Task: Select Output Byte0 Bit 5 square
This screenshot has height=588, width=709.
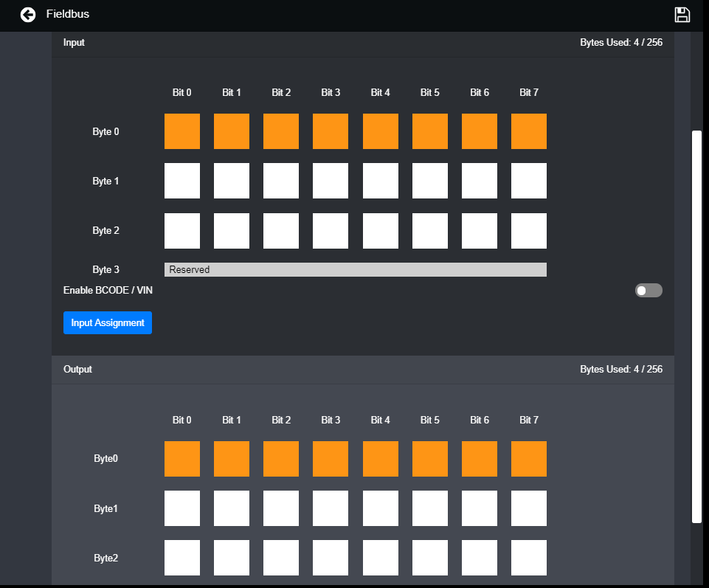Action: click(x=430, y=459)
